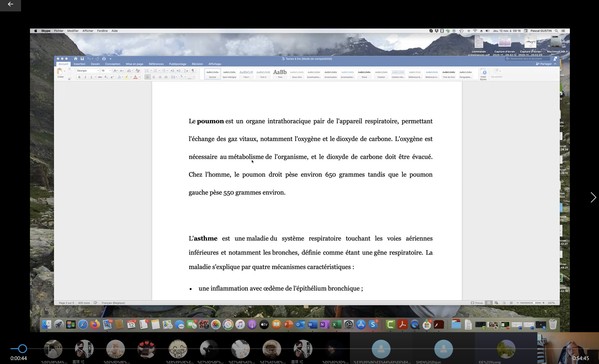The image size is (599, 364).
Task: Click the video timeline slider knob
Action: [23, 348]
